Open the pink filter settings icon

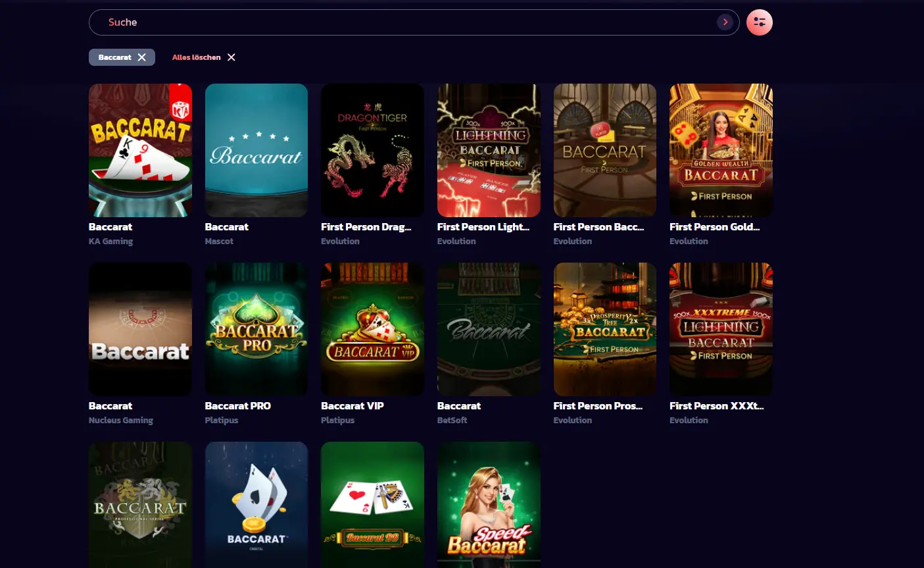[760, 22]
